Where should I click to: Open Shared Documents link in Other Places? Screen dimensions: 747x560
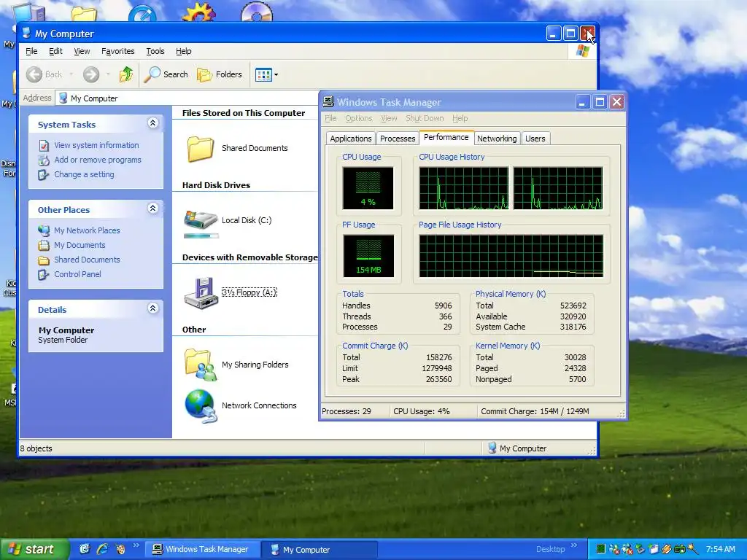pyautogui.click(x=87, y=260)
